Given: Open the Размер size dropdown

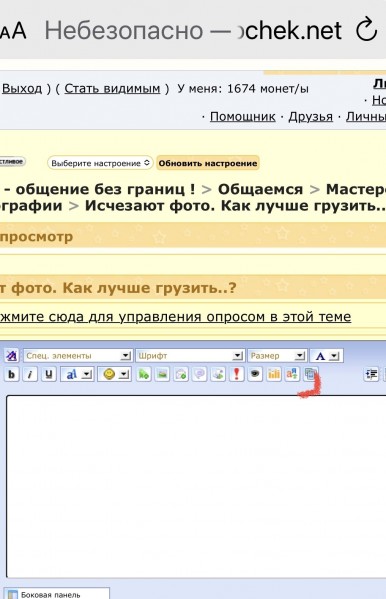Looking at the screenshot, I should click(x=277, y=356).
